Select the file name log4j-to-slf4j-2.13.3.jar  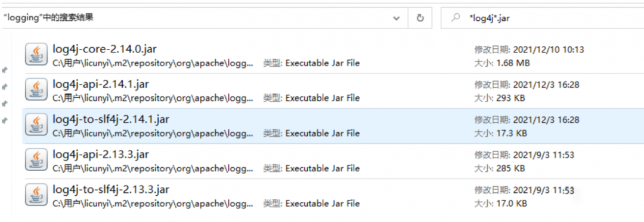tap(111, 190)
